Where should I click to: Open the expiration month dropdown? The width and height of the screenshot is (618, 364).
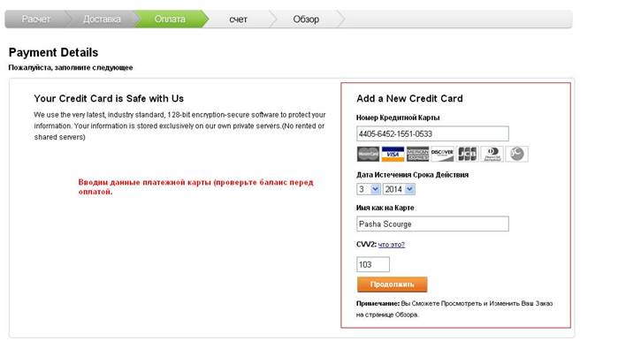click(x=369, y=189)
